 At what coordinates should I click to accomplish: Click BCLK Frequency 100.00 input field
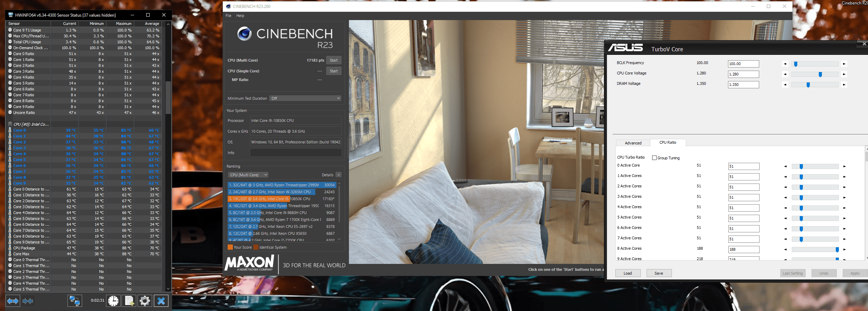coord(743,64)
